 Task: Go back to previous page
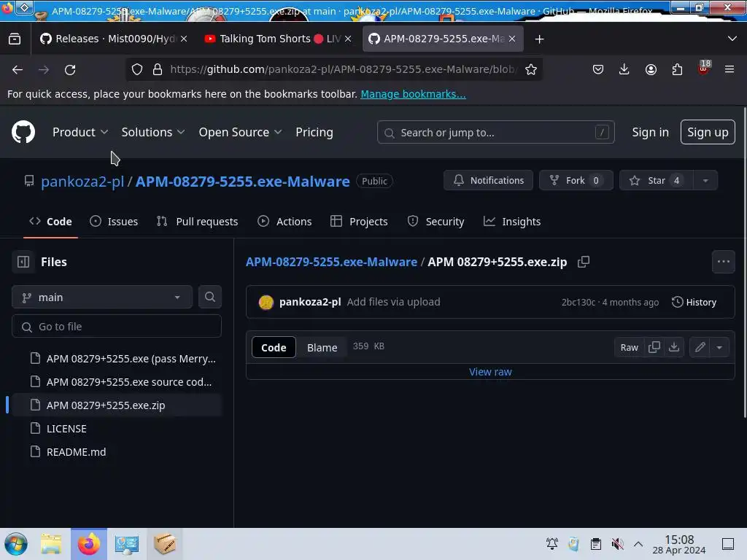click(18, 69)
